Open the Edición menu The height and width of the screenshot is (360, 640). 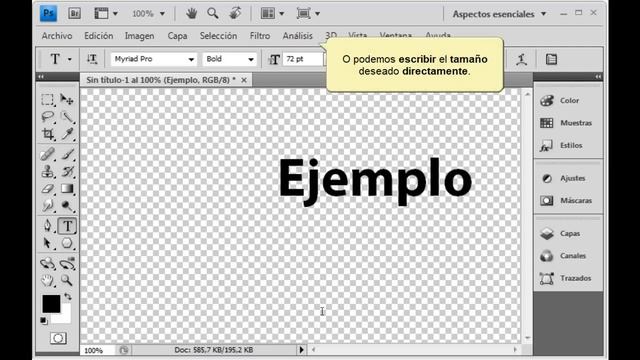coord(98,36)
